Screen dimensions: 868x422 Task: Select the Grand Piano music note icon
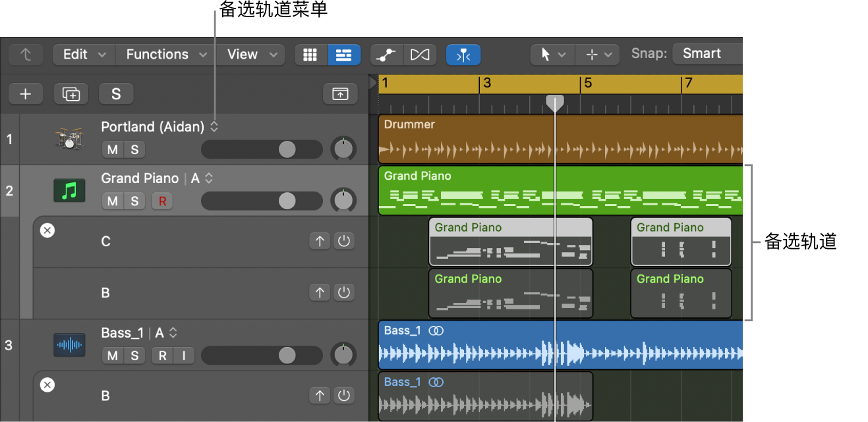(69, 191)
